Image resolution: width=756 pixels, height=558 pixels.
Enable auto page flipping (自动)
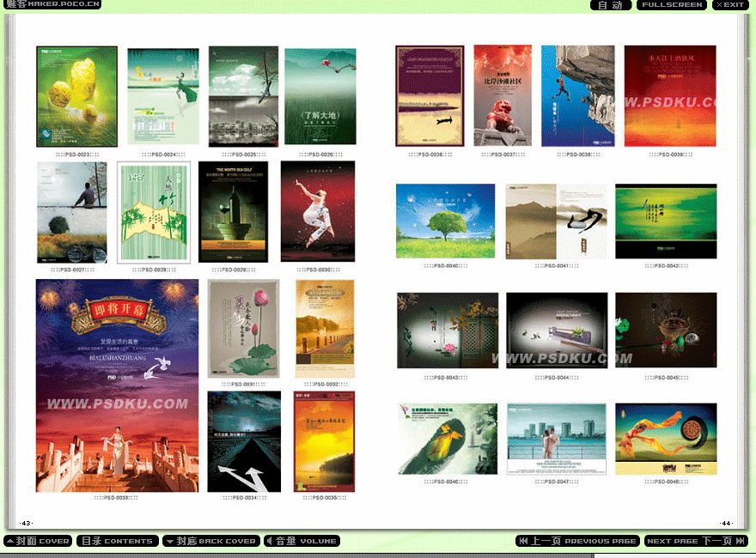tap(610, 5)
